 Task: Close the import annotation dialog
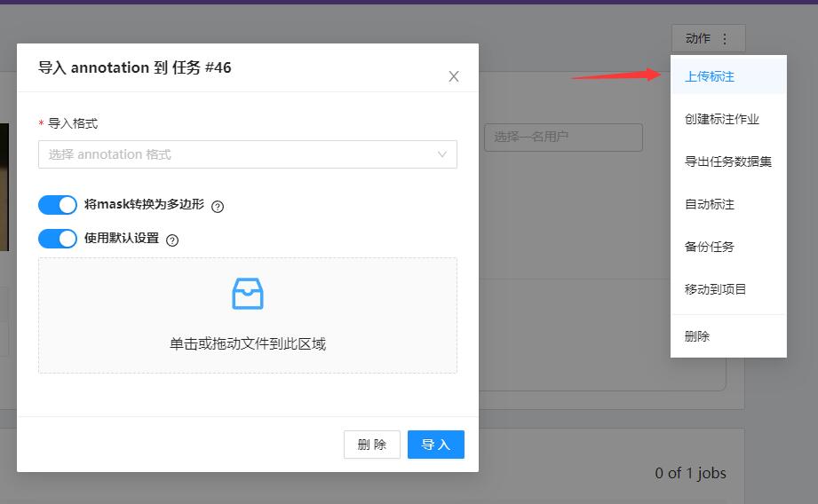tap(453, 76)
